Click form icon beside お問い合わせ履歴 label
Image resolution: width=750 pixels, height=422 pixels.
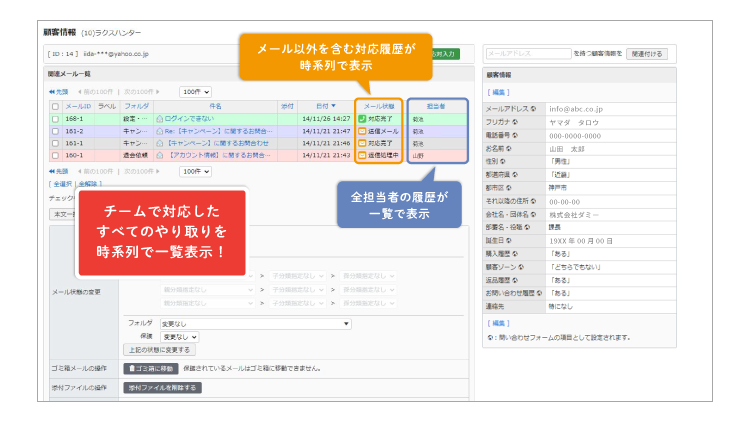click(540, 293)
